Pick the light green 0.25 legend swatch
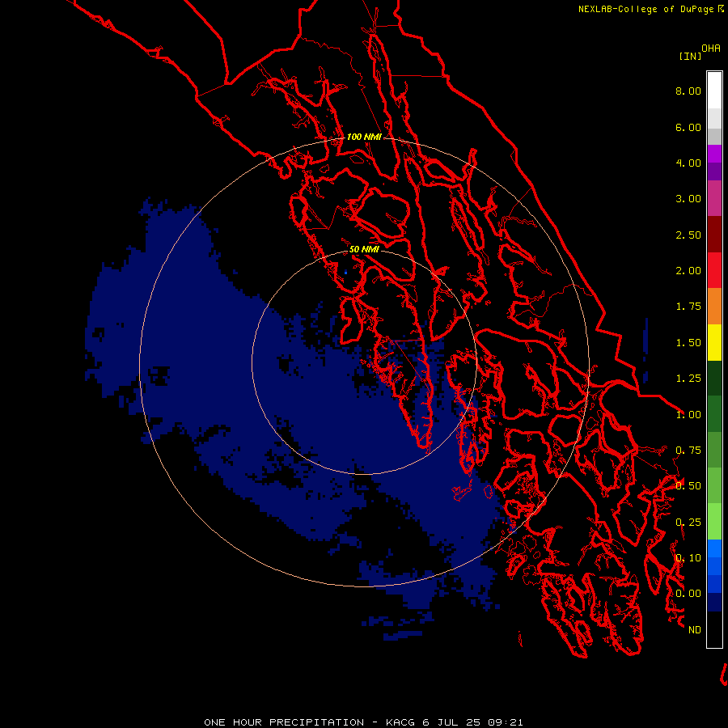 (714, 522)
